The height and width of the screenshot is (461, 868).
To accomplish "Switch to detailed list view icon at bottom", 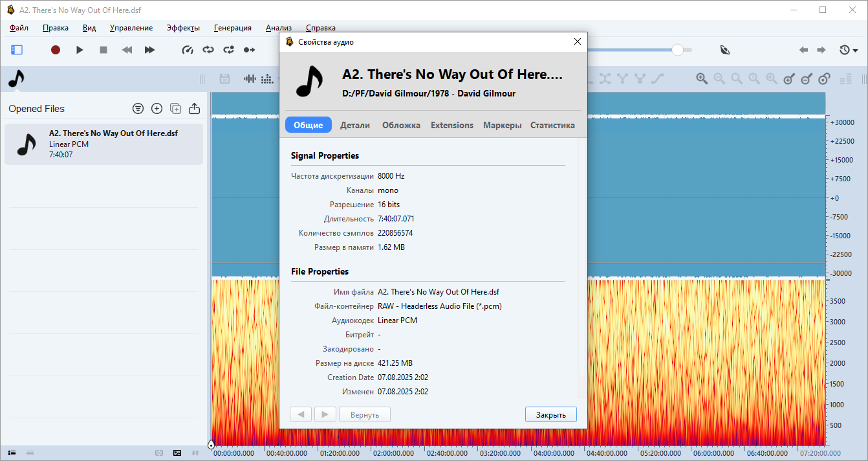I will coord(12,453).
